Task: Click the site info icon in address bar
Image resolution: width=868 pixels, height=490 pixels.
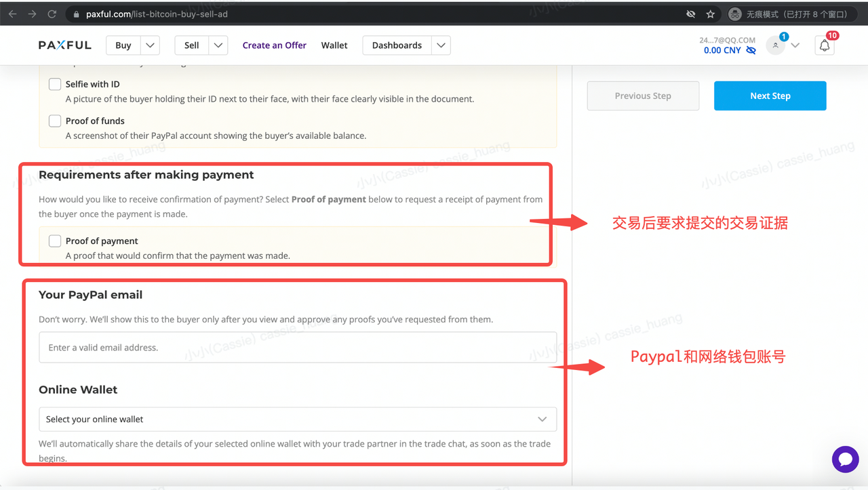Action: [75, 14]
